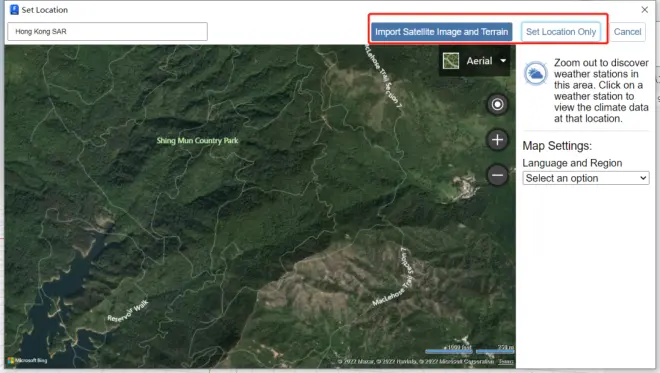Click the Reservoir Walk map label
Viewport: 660px width, 373px height.
(128, 311)
